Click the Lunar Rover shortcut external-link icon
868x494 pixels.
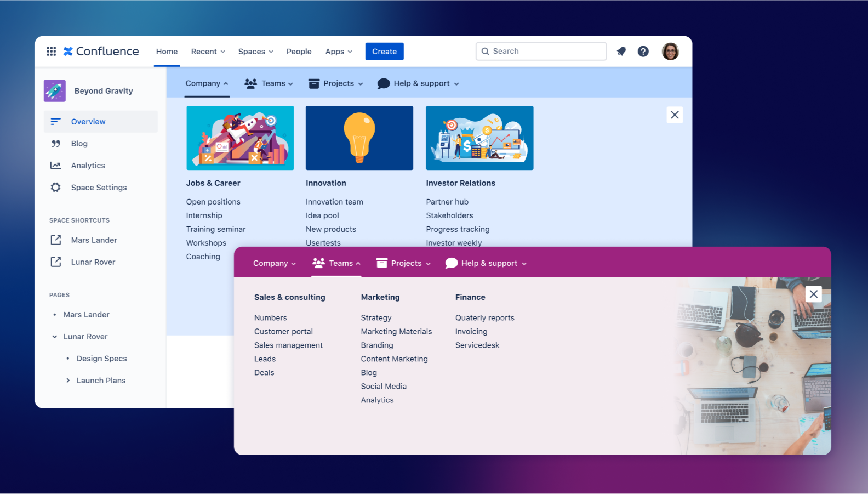[56, 262]
